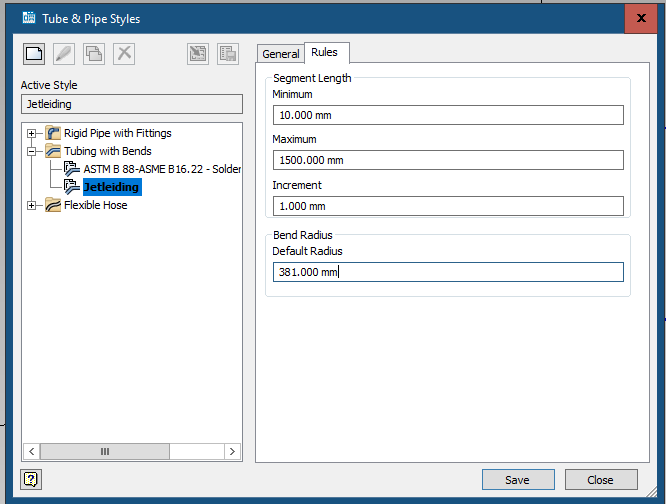Click the Close button
This screenshot has width=666, height=504.
click(601, 480)
